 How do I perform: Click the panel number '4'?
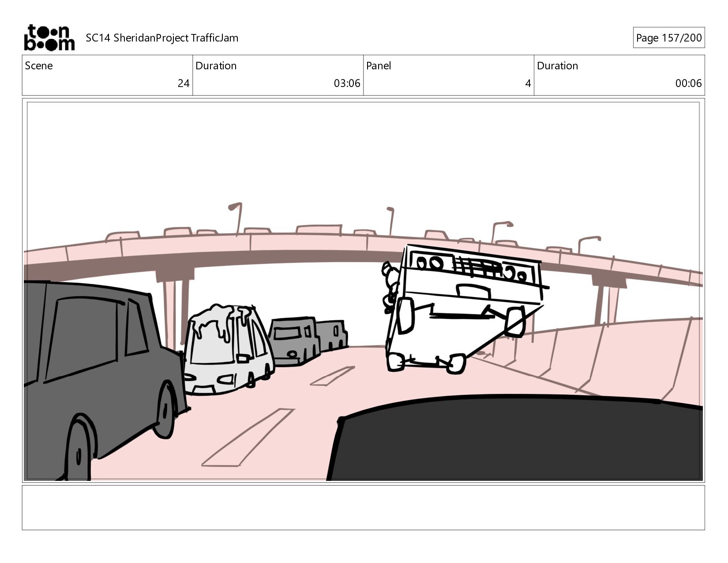click(528, 83)
